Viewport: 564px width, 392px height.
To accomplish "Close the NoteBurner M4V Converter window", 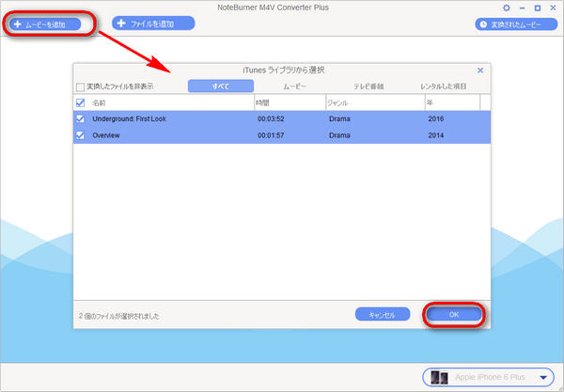I will pyautogui.click(x=554, y=8).
